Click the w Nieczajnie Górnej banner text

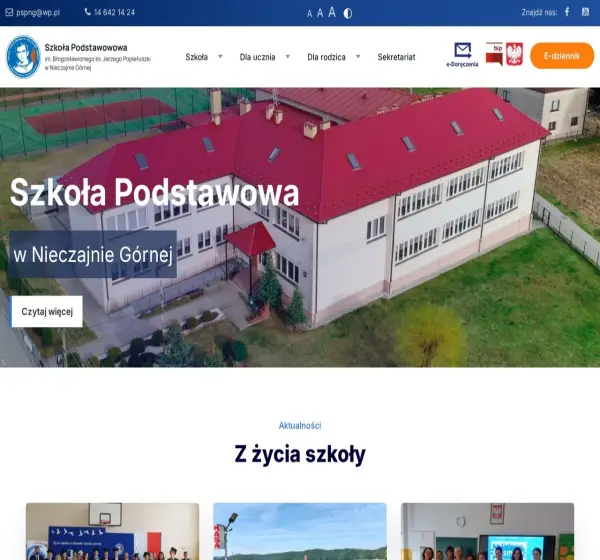93,254
